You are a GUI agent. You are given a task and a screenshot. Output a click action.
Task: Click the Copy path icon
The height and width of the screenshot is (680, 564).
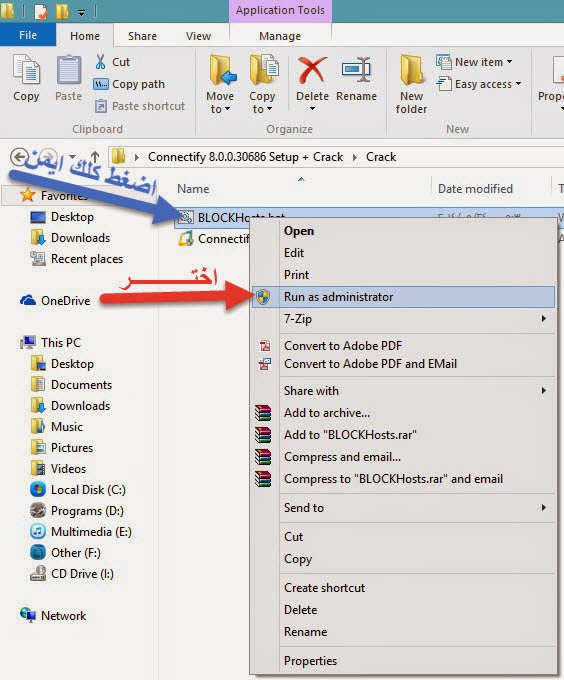[101, 84]
